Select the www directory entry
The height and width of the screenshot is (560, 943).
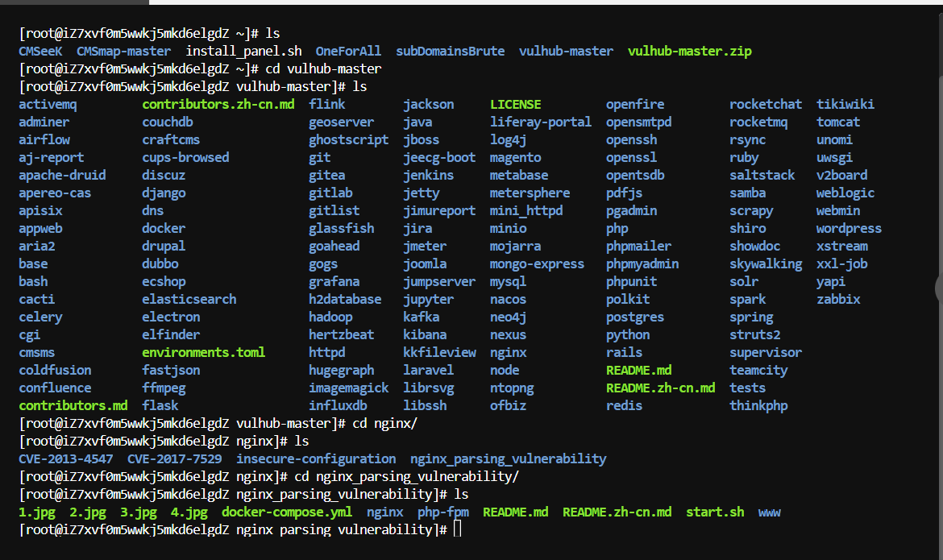coord(769,512)
